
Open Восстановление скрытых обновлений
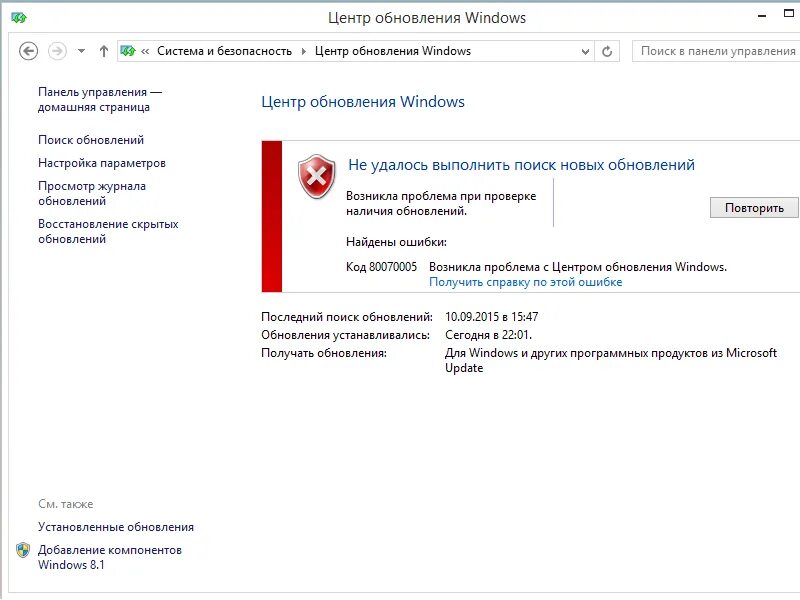coord(108,231)
